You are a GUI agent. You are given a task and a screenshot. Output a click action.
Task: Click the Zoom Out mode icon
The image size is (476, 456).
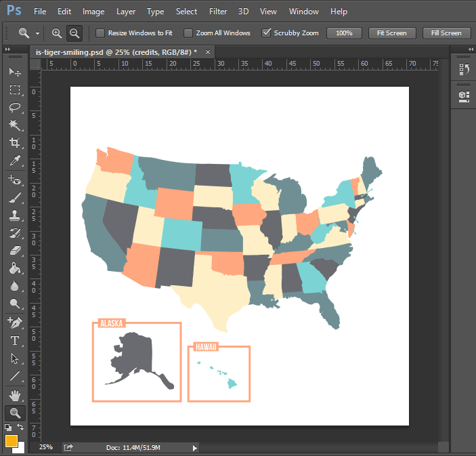coord(74,33)
